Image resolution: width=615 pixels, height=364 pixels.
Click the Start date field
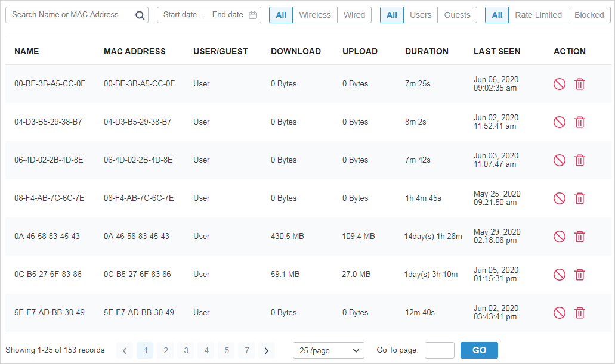coord(180,15)
